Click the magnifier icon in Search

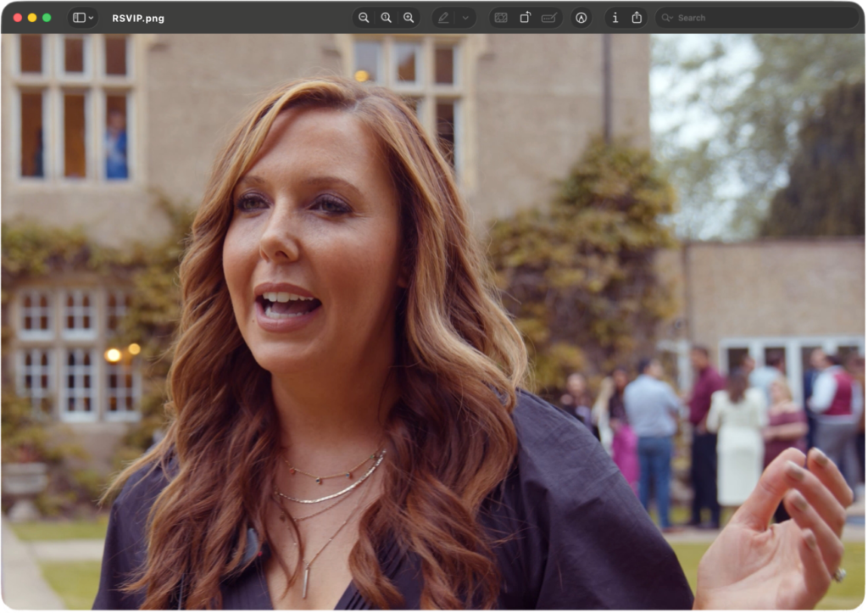(667, 18)
